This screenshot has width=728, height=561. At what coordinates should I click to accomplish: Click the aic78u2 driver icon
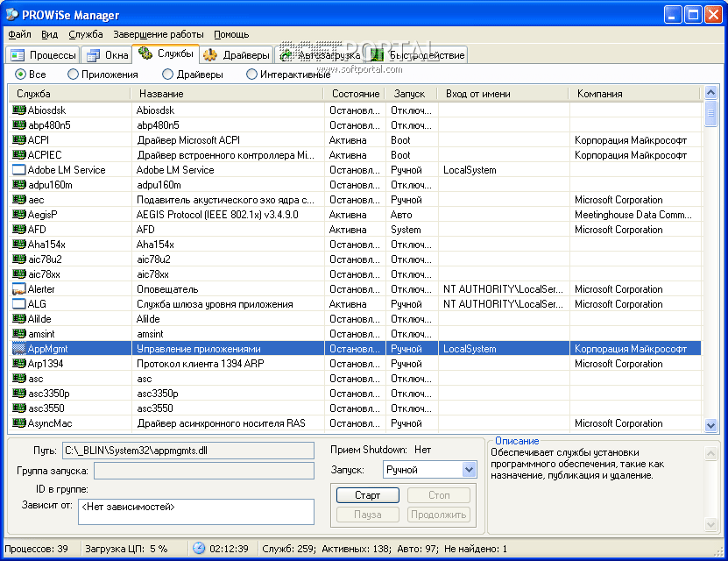(x=18, y=259)
